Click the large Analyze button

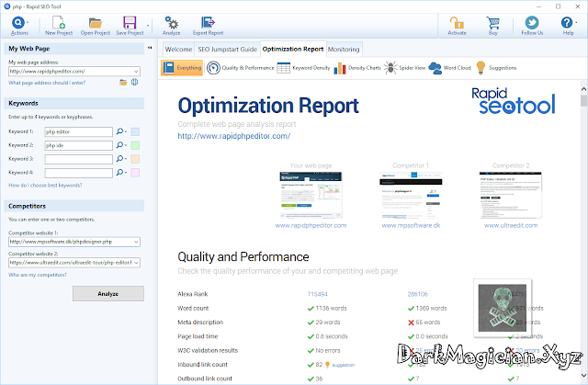point(108,293)
